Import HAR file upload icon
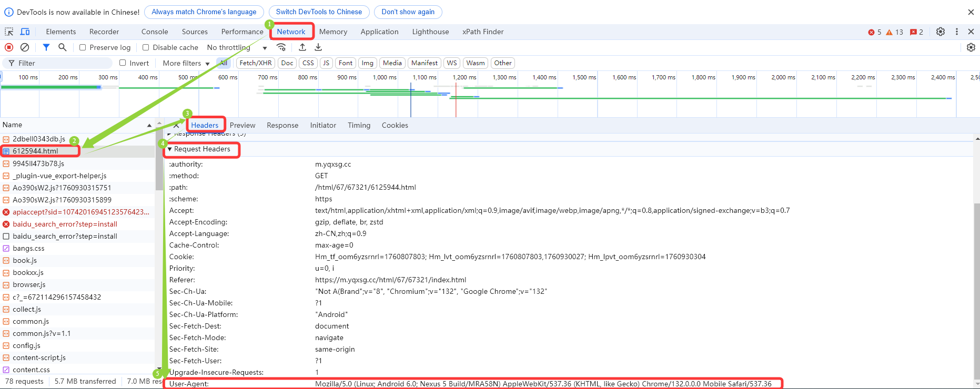 (x=302, y=47)
